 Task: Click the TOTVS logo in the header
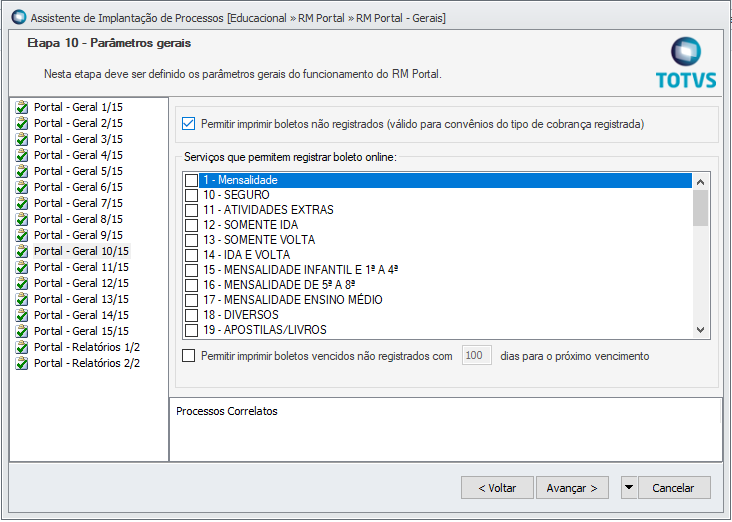coord(686,63)
